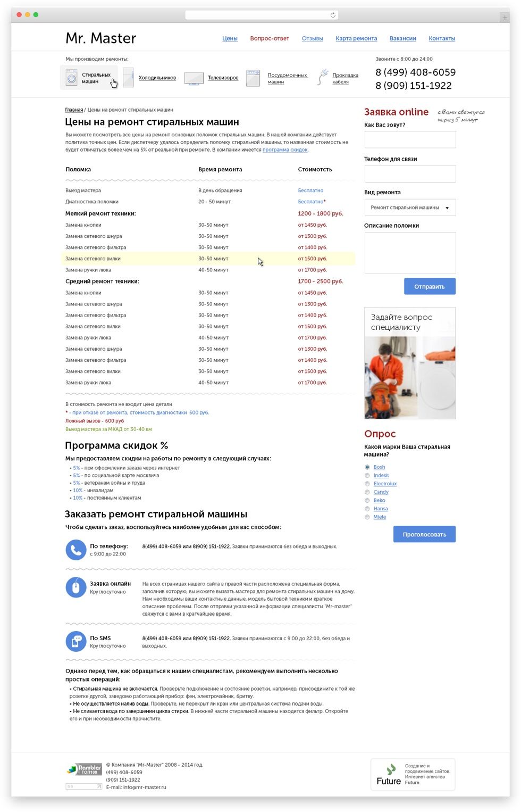
Task: Submit vote with Проголосовать button
Action: pyautogui.click(x=424, y=534)
